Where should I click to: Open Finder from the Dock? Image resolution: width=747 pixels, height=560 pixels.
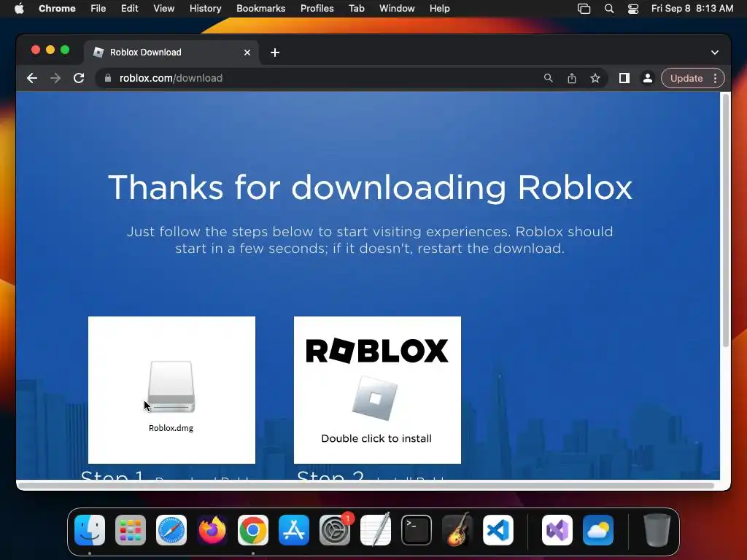[90, 530]
